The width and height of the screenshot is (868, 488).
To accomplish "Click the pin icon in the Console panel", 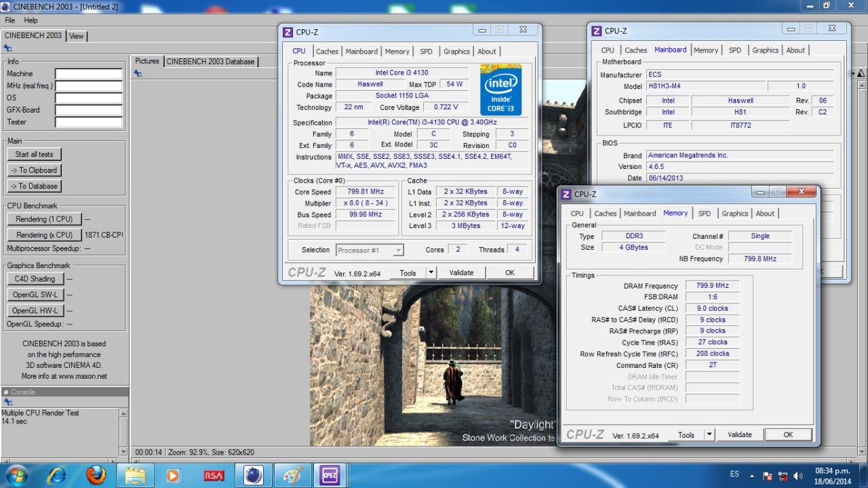I will point(7,402).
